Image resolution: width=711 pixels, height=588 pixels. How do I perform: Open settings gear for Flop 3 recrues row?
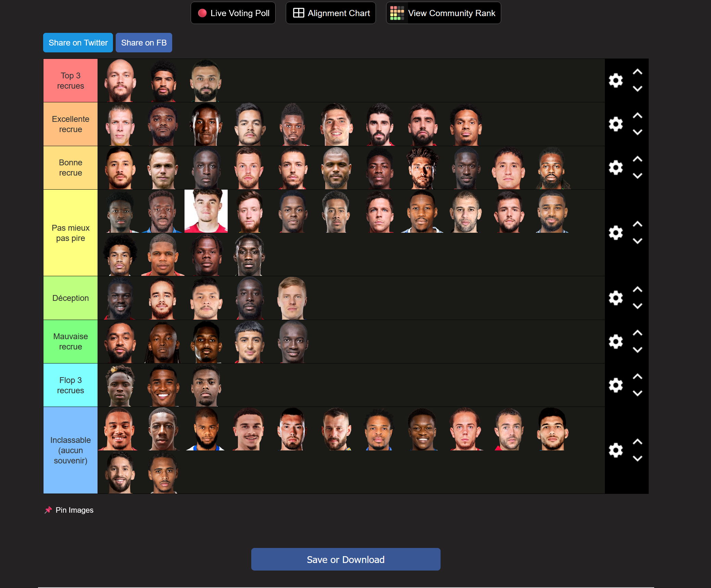[x=615, y=385]
